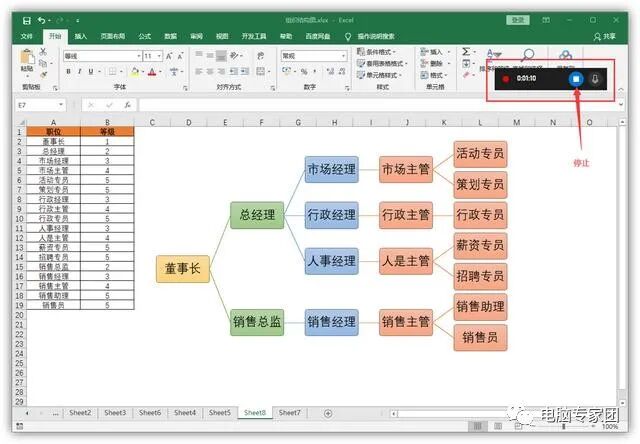Center cell text horizontally
640x444 pixels.
point(210,72)
